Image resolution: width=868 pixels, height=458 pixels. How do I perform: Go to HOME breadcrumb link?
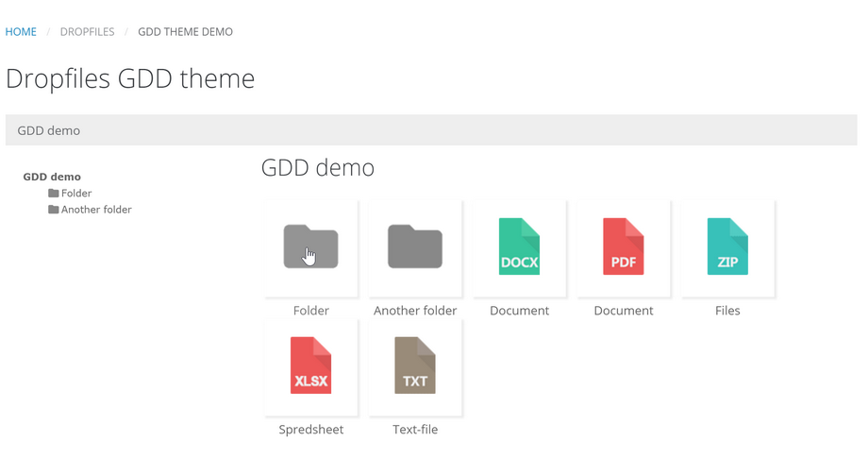pyautogui.click(x=21, y=31)
